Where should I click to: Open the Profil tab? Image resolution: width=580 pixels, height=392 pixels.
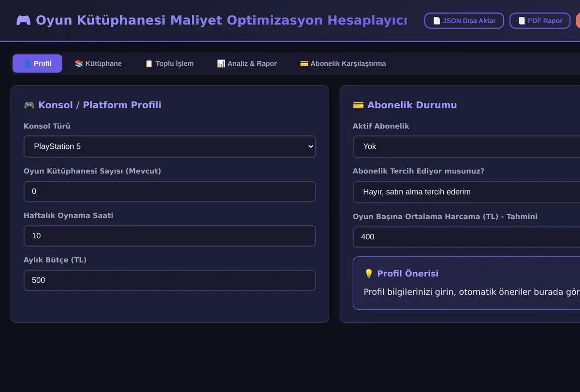(37, 63)
